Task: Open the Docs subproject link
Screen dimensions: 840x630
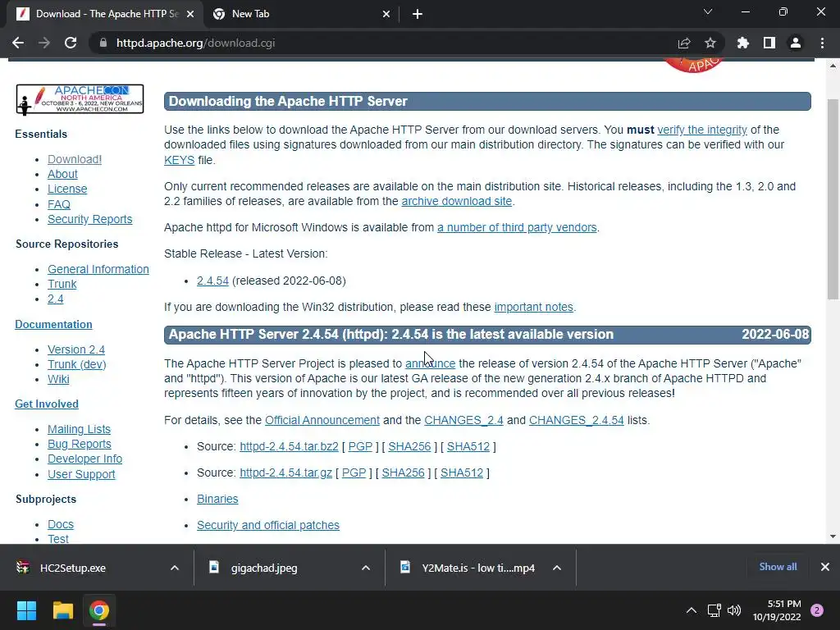Action: point(61,524)
